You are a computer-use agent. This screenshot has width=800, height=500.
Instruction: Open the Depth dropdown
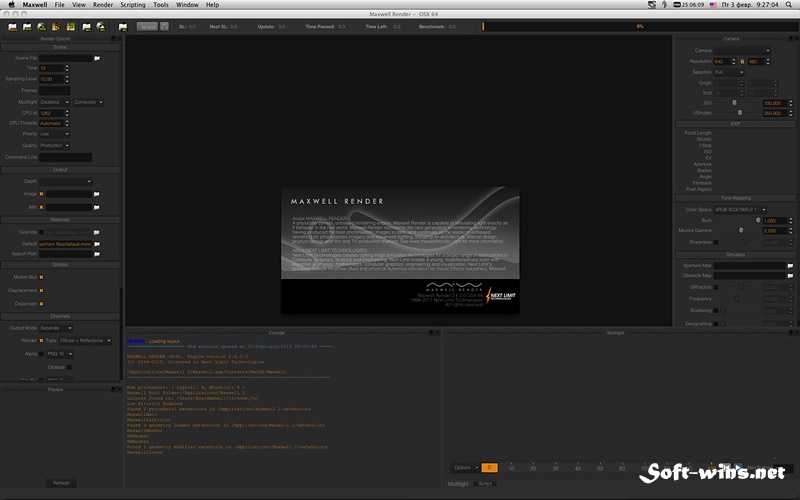66,182
